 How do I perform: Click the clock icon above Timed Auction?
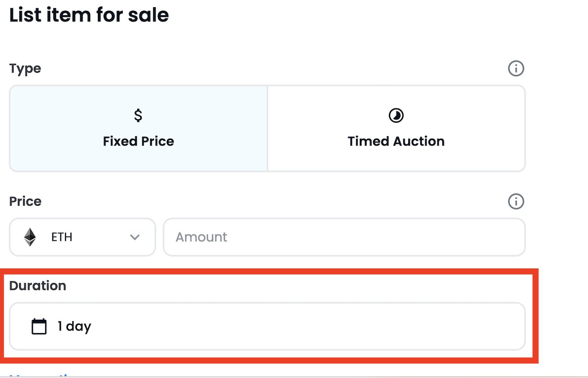click(396, 116)
